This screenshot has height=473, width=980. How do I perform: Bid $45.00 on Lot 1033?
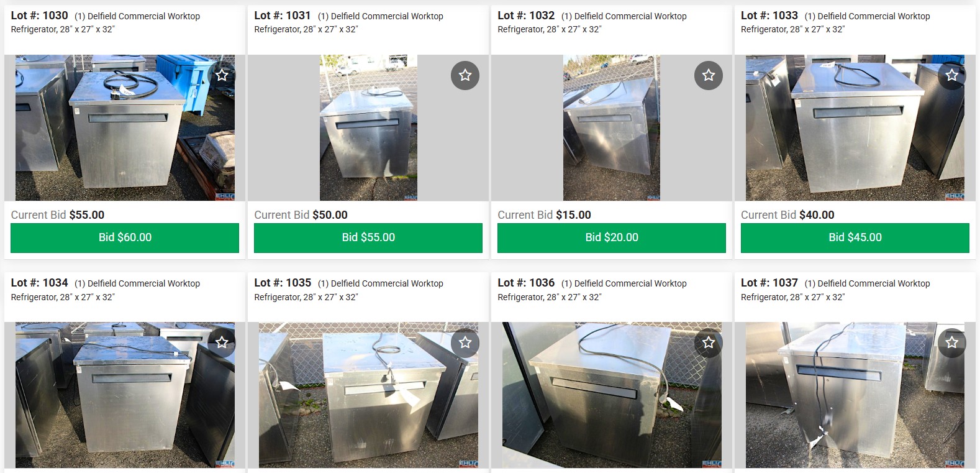click(x=855, y=237)
